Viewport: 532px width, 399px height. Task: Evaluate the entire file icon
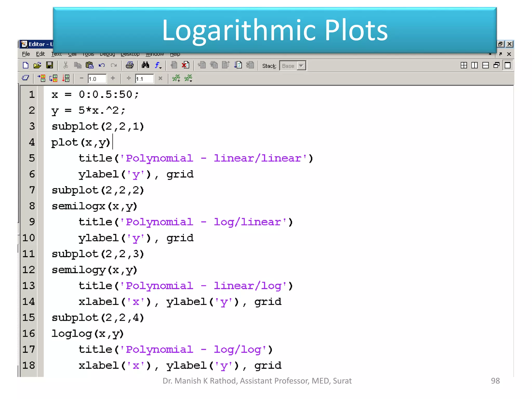pyautogui.click(x=66, y=78)
